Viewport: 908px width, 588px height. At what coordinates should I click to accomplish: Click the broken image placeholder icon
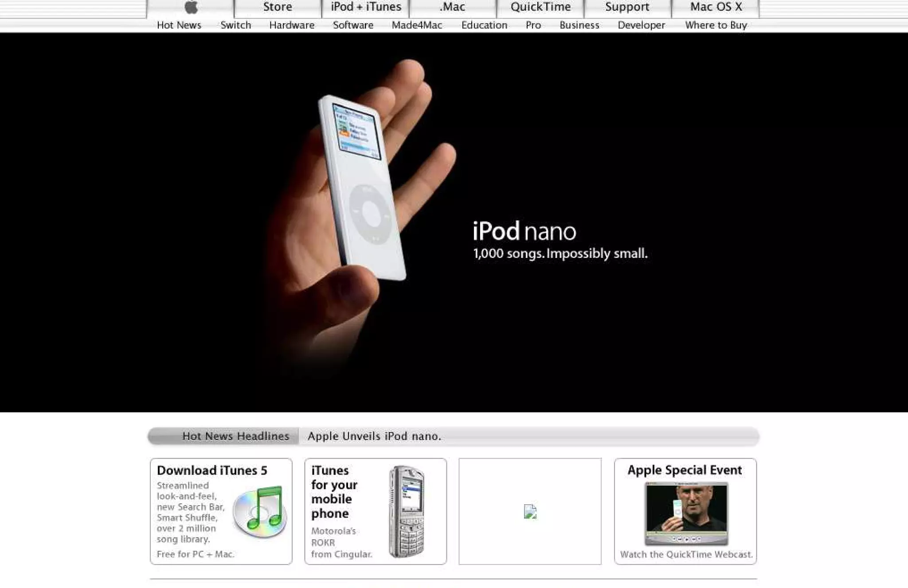(x=530, y=511)
